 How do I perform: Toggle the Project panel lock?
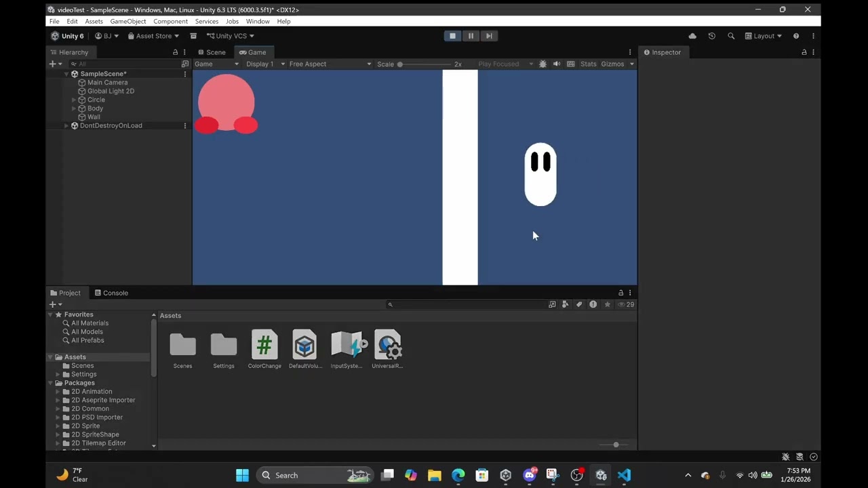(620, 293)
